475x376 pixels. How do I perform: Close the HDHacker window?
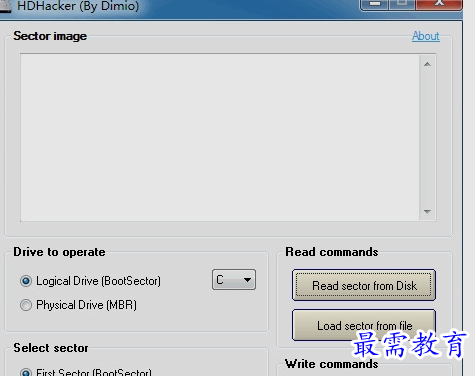tap(439, 4)
